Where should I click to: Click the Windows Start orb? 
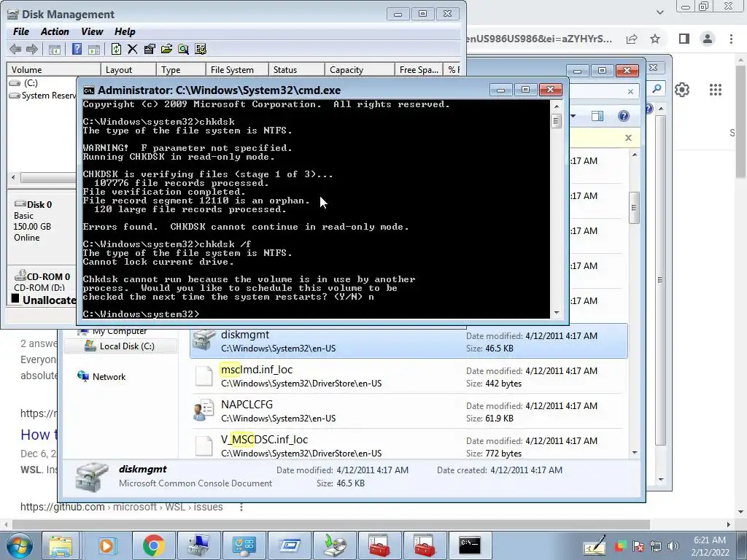click(18, 545)
